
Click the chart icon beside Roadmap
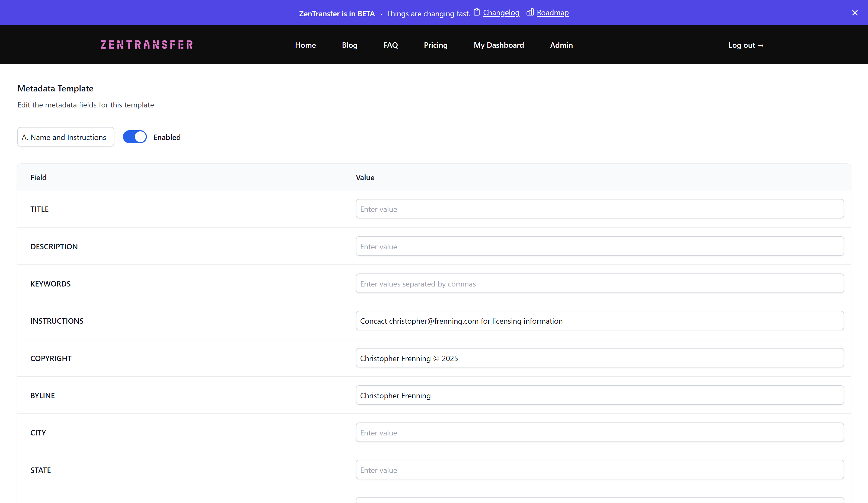point(530,12)
